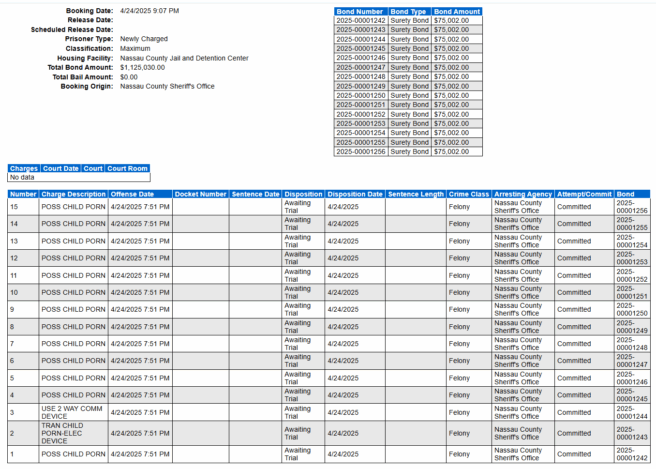The width and height of the screenshot is (656, 469).
Task: Click Awaiting Trial disposition in charge row 3
Action: [x=303, y=413]
